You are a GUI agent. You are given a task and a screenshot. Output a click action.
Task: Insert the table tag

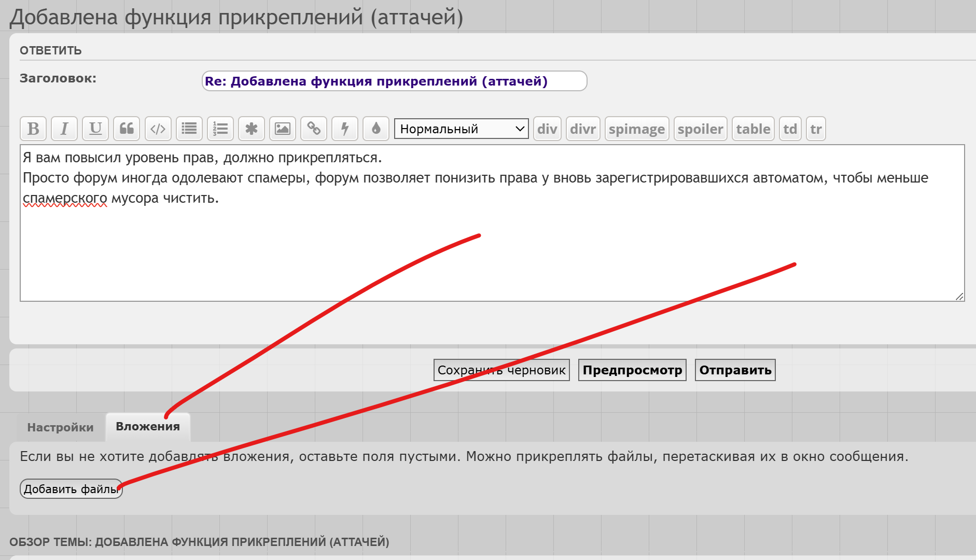(x=753, y=129)
